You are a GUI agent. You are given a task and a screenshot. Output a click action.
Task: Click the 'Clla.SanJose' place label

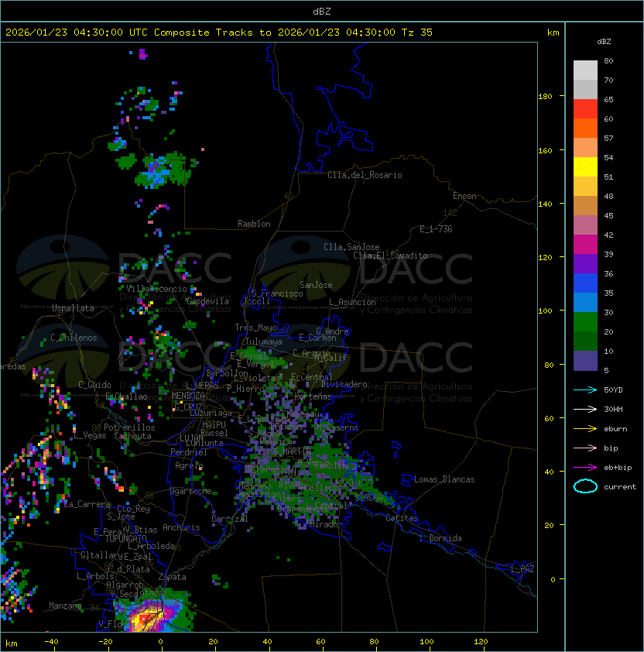pos(351,247)
